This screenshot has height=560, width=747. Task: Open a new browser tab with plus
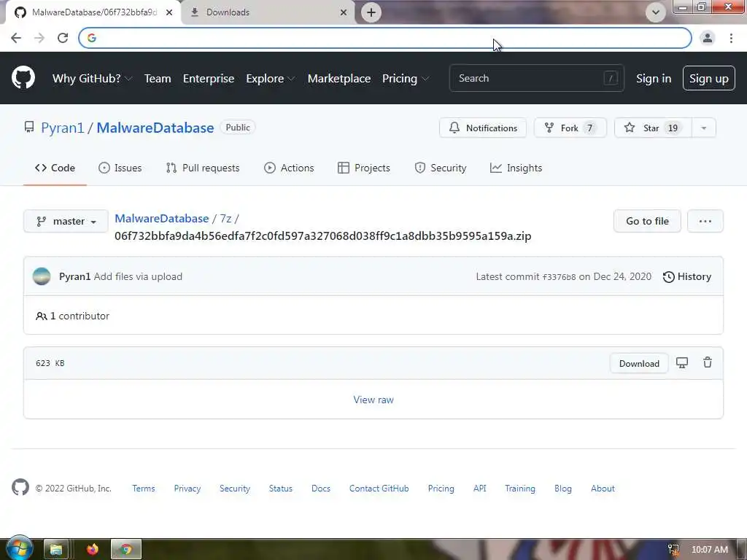[x=371, y=12]
